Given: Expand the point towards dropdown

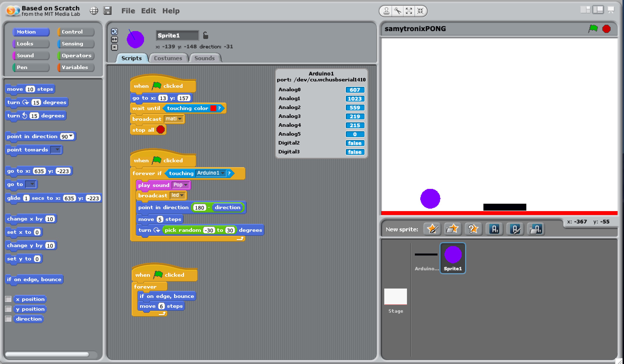Looking at the screenshot, I should click(x=57, y=149).
